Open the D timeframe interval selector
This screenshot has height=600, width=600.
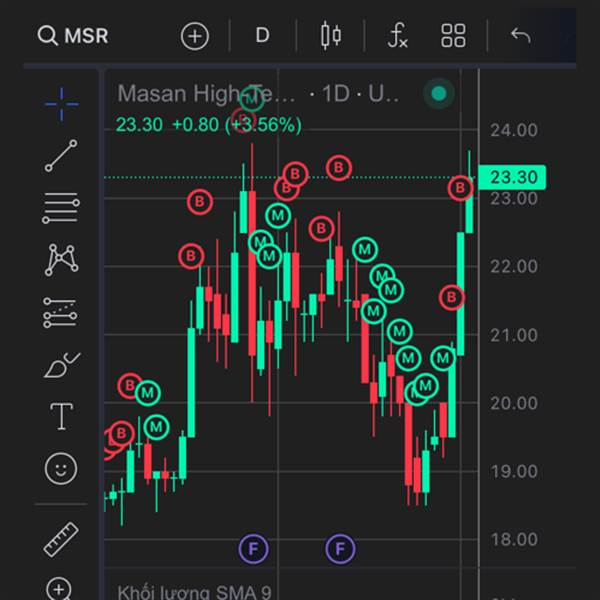(x=262, y=36)
